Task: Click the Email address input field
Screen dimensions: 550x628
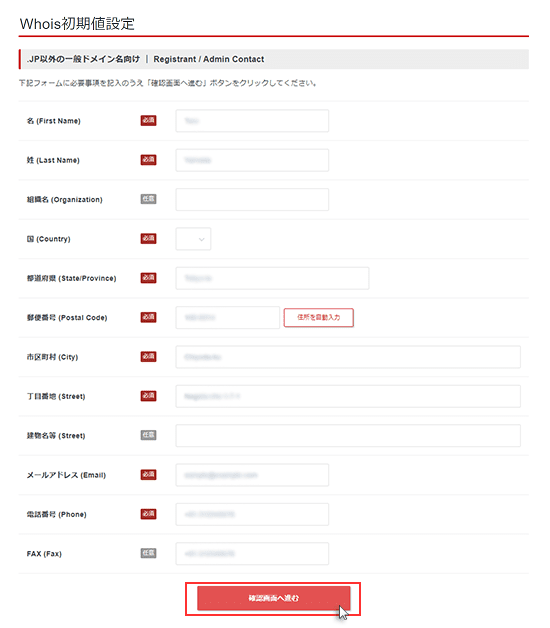Action: 252,475
